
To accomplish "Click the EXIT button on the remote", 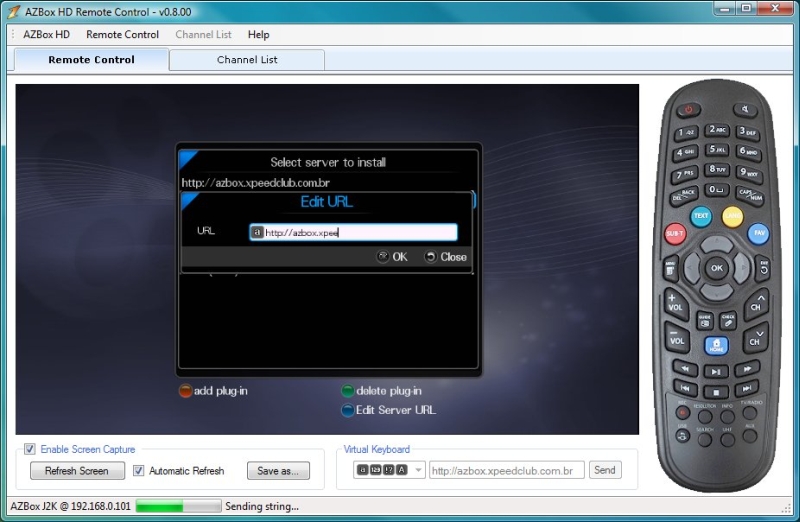I will [763, 268].
